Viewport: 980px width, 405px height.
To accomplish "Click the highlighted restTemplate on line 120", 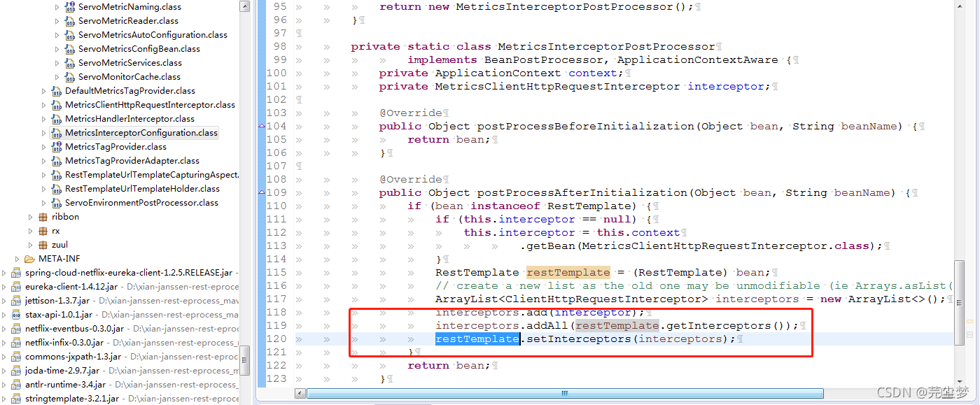I will [477, 339].
